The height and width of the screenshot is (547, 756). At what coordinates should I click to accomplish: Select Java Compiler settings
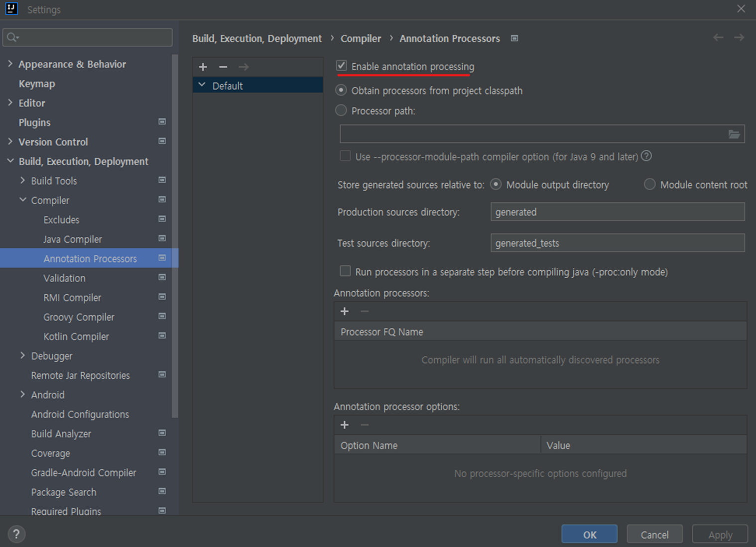pyautogui.click(x=73, y=239)
